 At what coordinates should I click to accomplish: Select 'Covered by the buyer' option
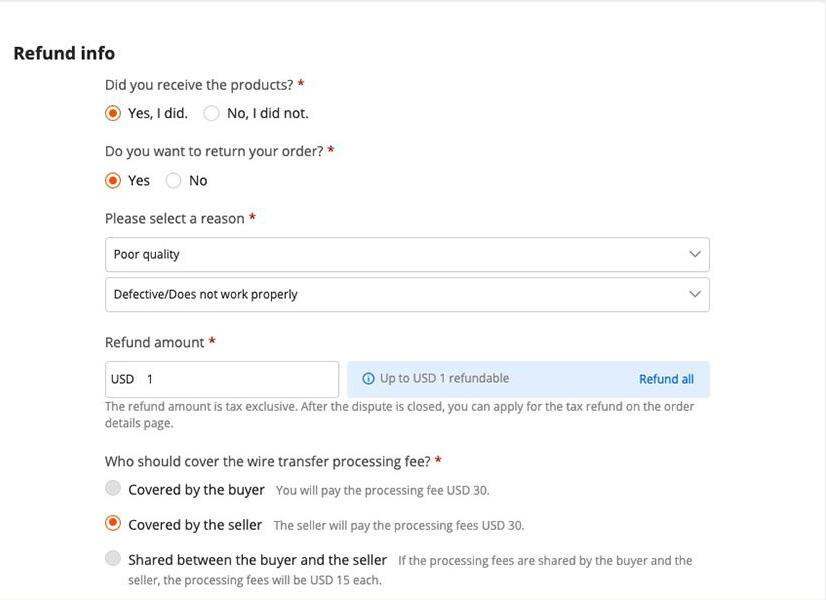113,489
